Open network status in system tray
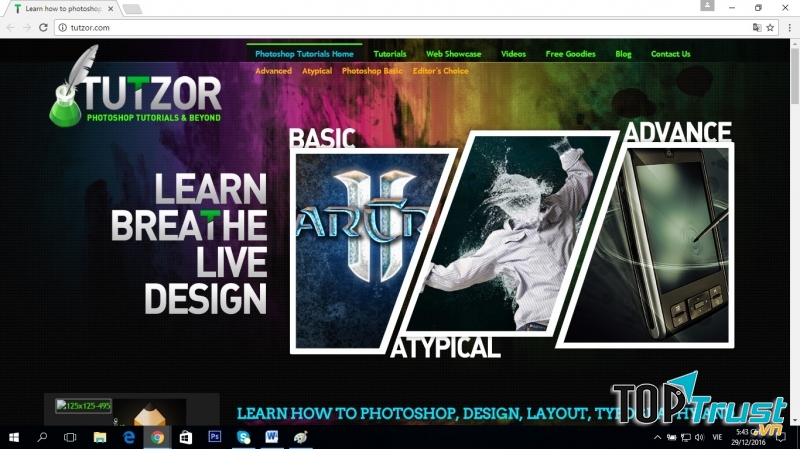The height and width of the screenshot is (449, 800). [x=686, y=437]
